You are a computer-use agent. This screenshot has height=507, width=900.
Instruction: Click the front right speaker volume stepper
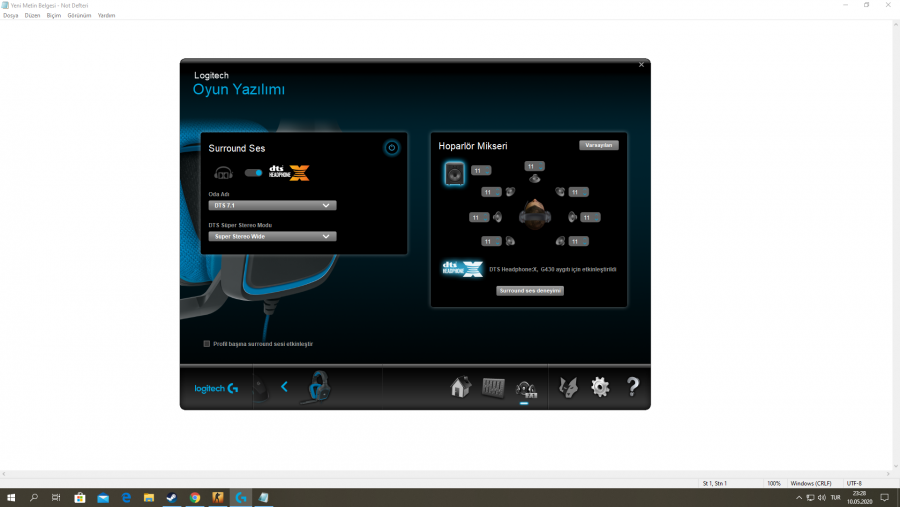click(579, 192)
